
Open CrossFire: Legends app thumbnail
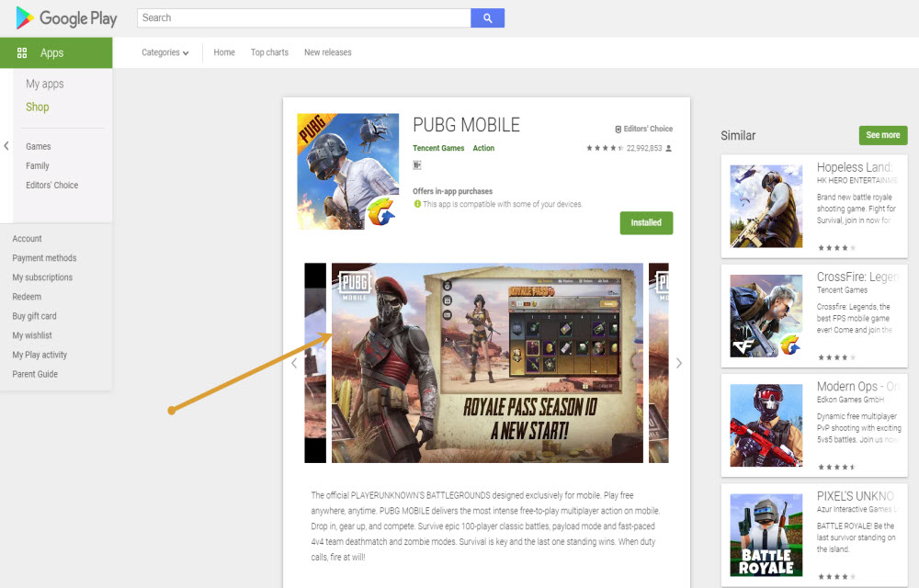pyautogui.click(x=766, y=316)
